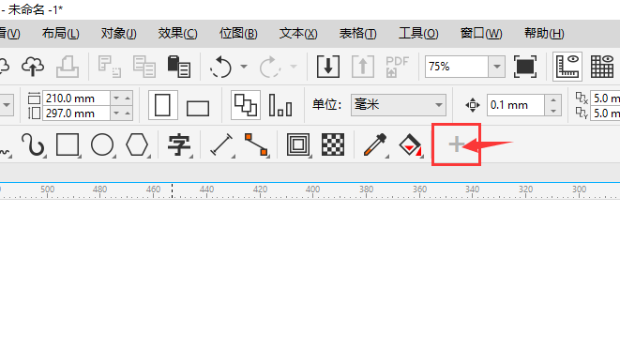This screenshot has width=620, height=364.
Task: Open the 对象(J) menu
Action: (118, 33)
